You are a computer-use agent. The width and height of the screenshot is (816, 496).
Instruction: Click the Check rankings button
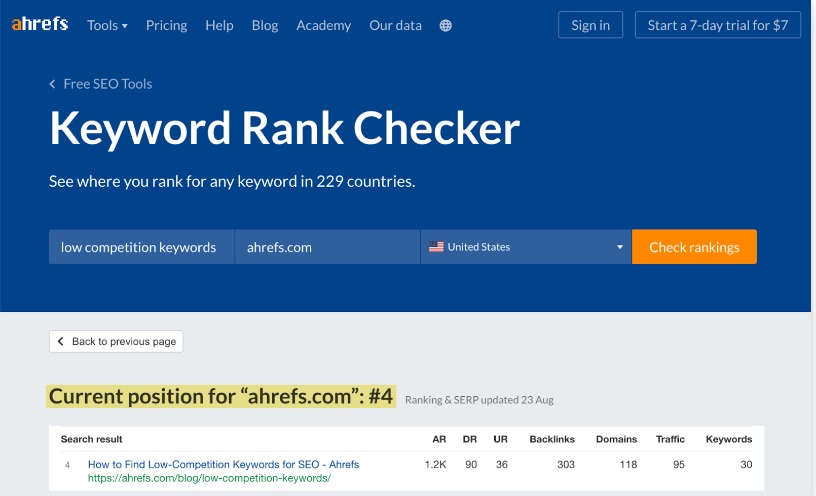(x=694, y=247)
